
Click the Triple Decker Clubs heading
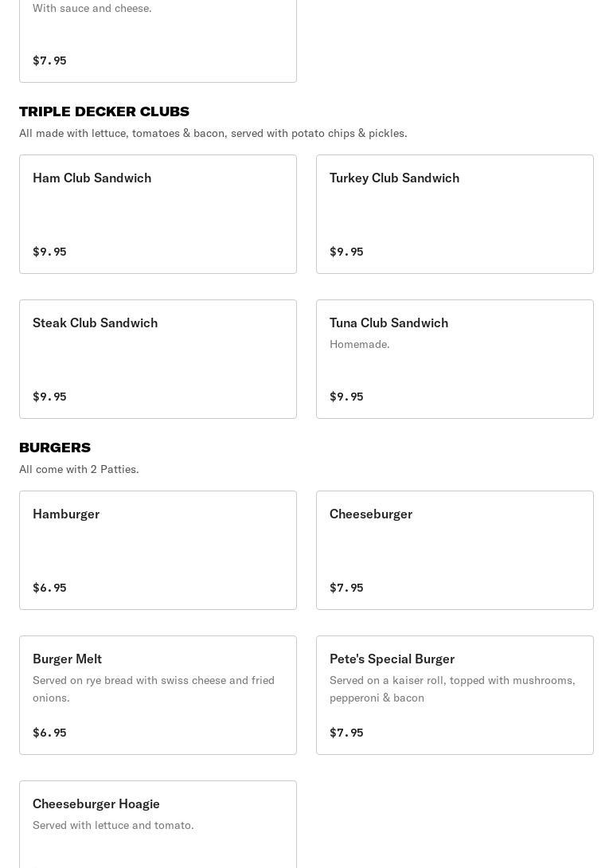[104, 111]
